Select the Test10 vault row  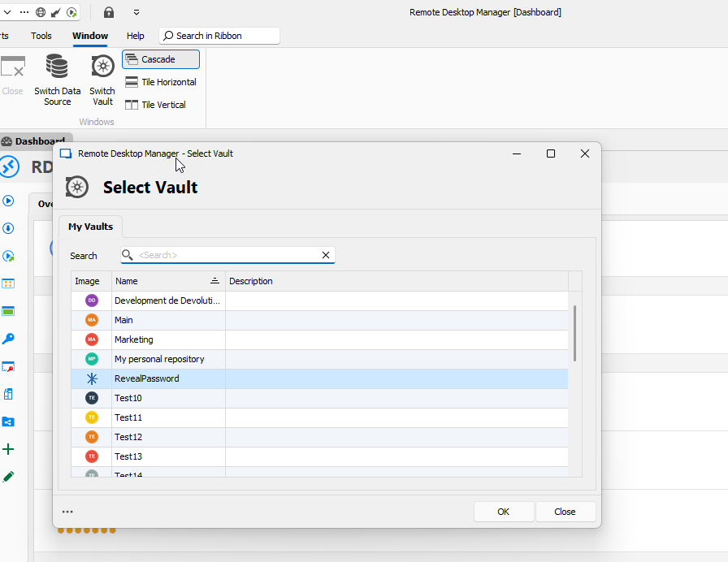[x=319, y=398]
